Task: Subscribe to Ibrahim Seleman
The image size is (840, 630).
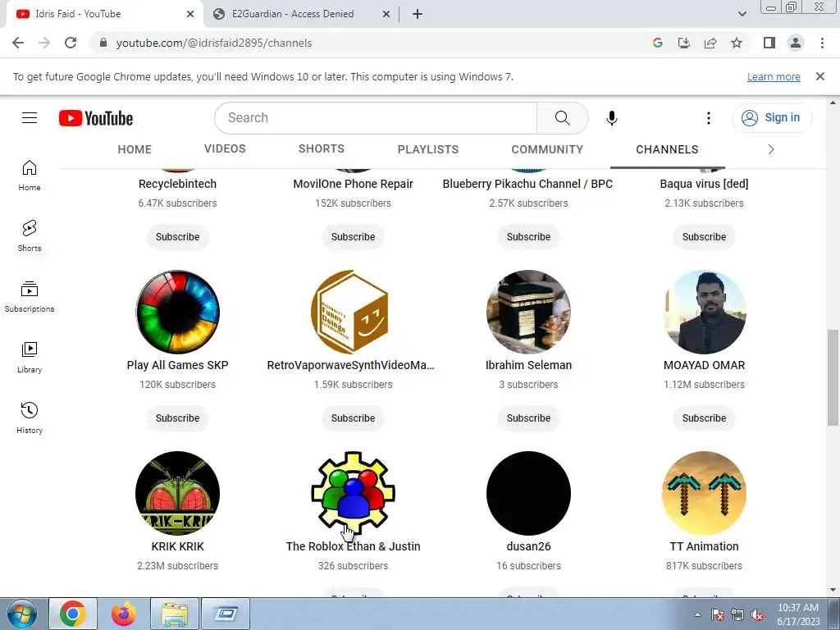Action: (x=529, y=418)
